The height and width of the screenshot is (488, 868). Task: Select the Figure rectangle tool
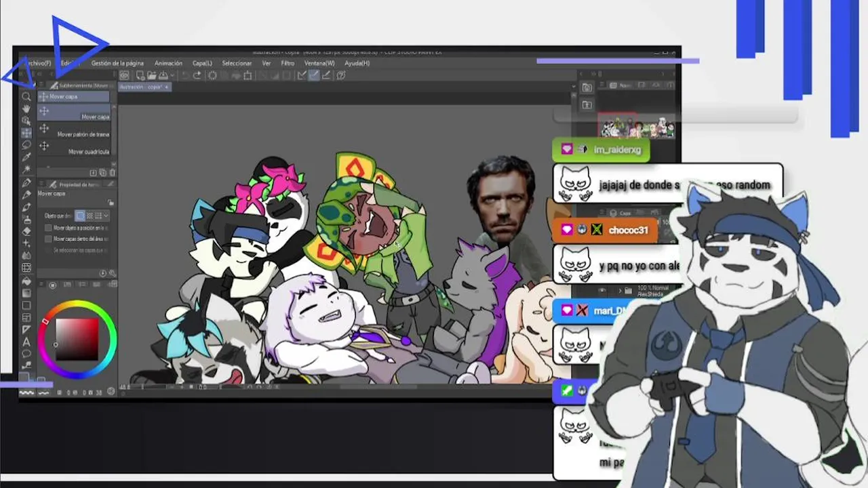(x=26, y=305)
